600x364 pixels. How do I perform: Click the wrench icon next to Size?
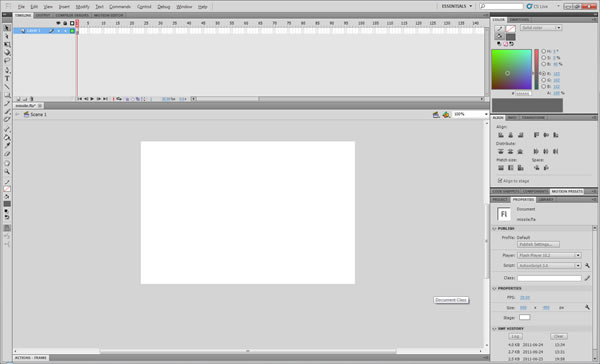coord(587,307)
